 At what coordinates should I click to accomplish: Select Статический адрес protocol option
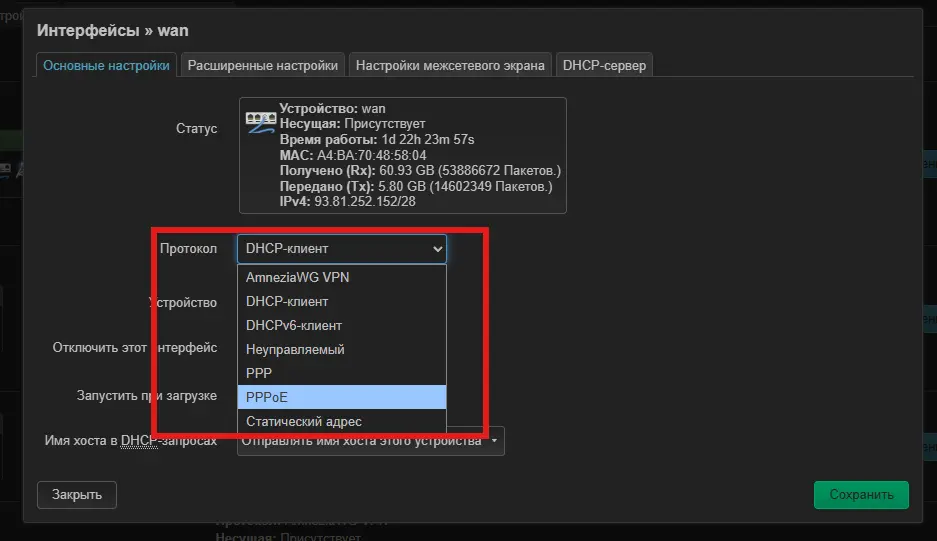tap(342, 421)
